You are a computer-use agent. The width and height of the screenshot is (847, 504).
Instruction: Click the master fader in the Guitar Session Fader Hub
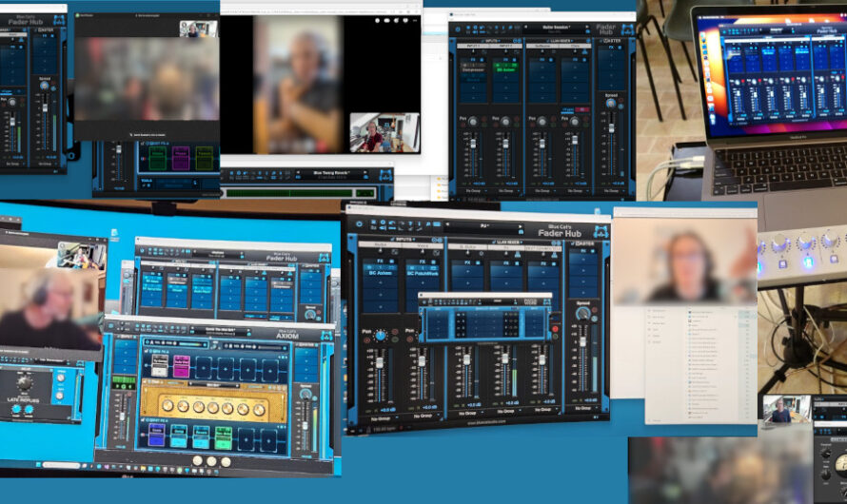click(611, 128)
